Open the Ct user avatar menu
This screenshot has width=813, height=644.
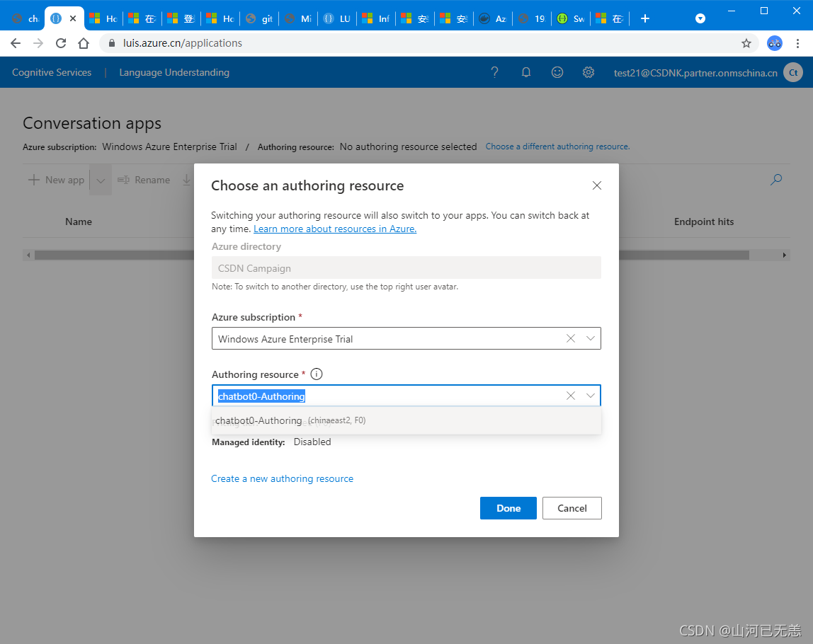pyautogui.click(x=793, y=72)
